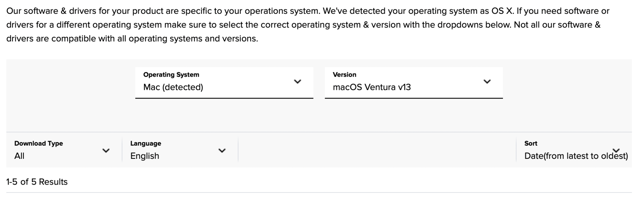Click the "English" language value
644x202 pixels.
pos(145,156)
